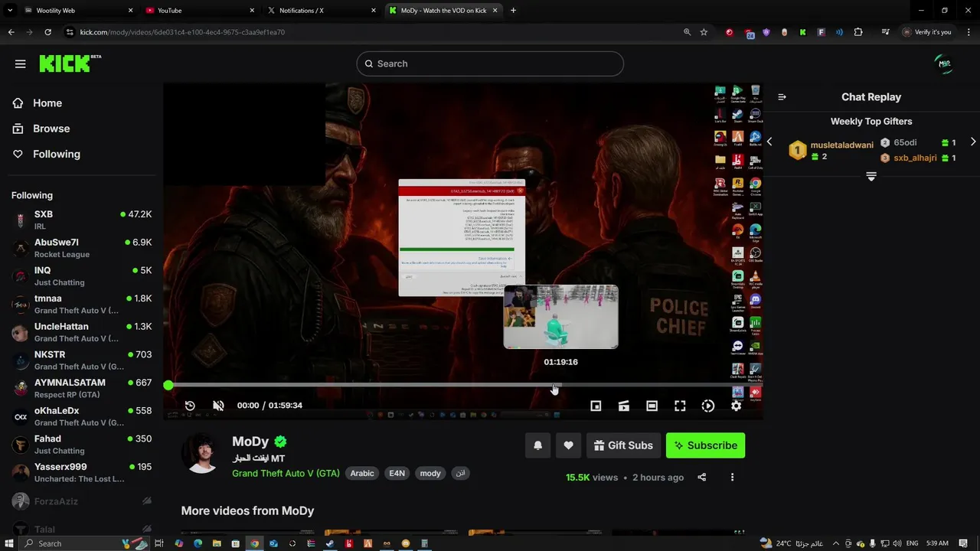Viewport: 980px width, 551px height.
Task: Open browser zoom indicator
Action: tap(687, 32)
